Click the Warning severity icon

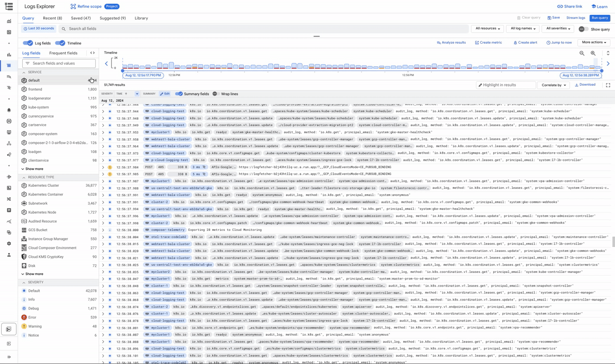click(24, 326)
